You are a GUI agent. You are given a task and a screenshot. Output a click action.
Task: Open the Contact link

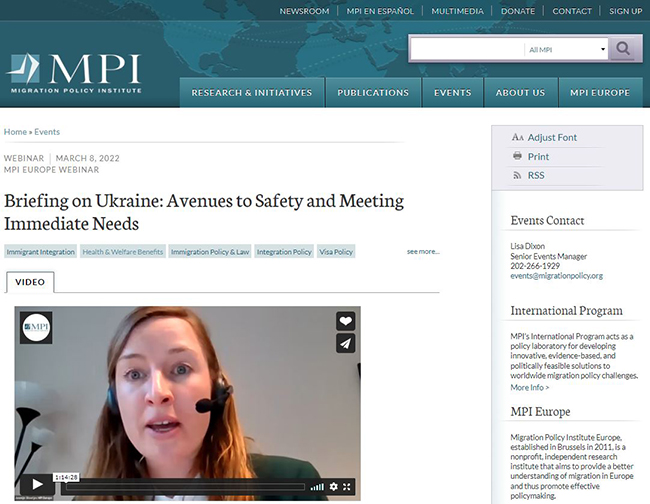coord(572,11)
